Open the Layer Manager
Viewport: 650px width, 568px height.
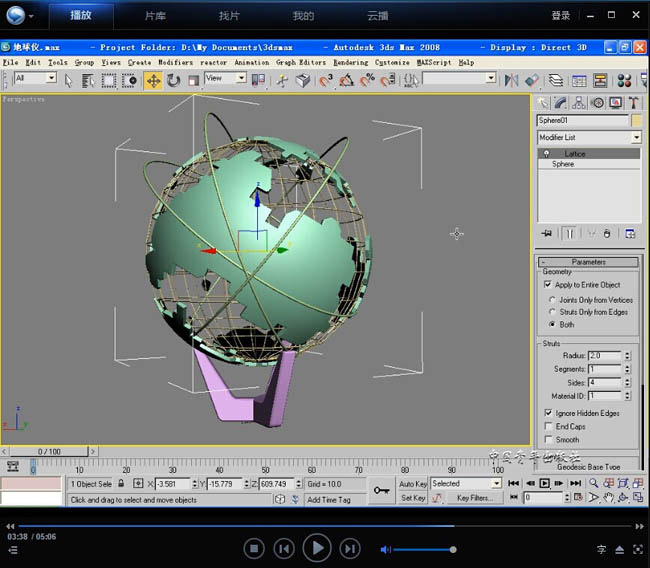point(555,80)
